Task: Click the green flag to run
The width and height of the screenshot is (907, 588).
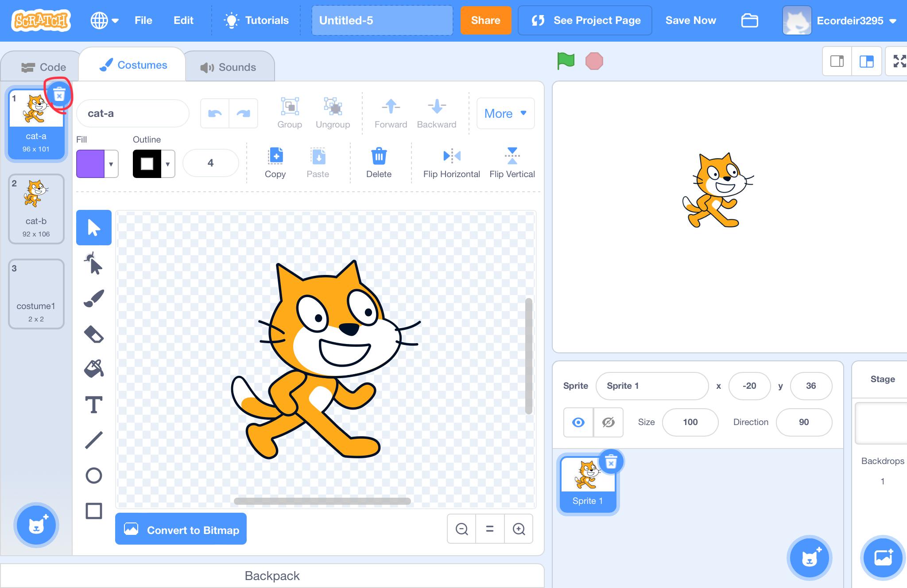Action: pos(566,61)
